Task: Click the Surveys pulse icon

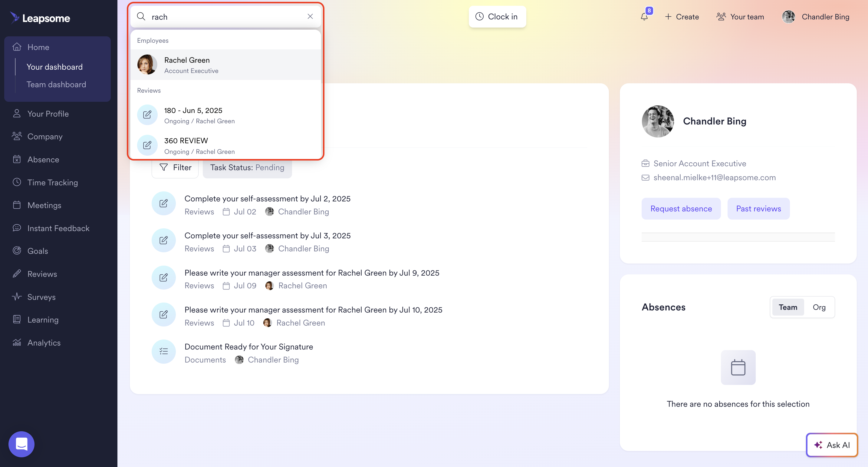Action: pos(17,296)
